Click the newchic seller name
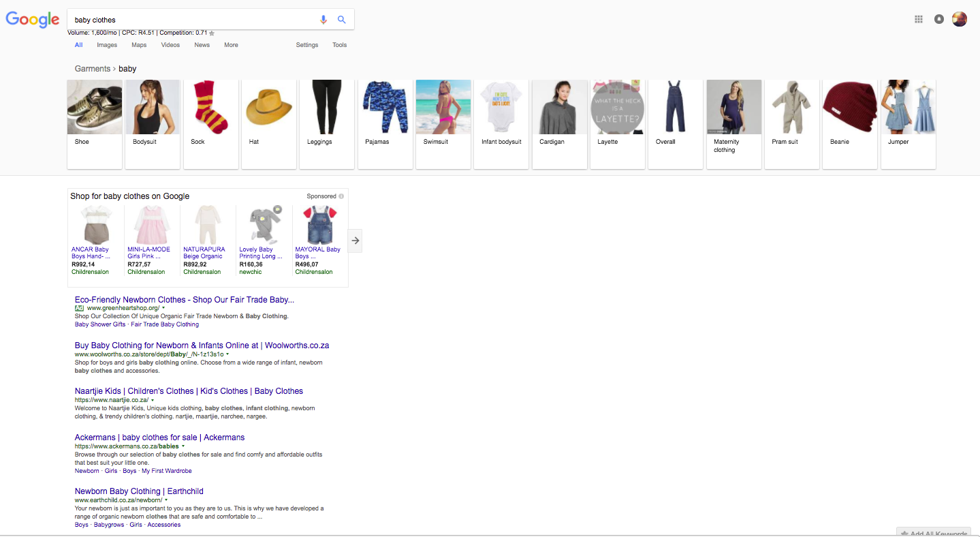The image size is (980, 537). (251, 272)
